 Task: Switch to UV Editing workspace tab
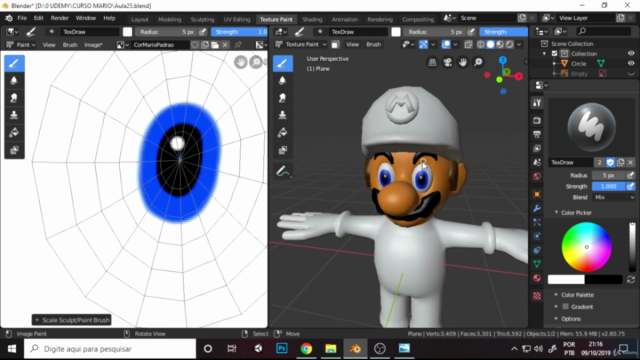[x=237, y=19]
